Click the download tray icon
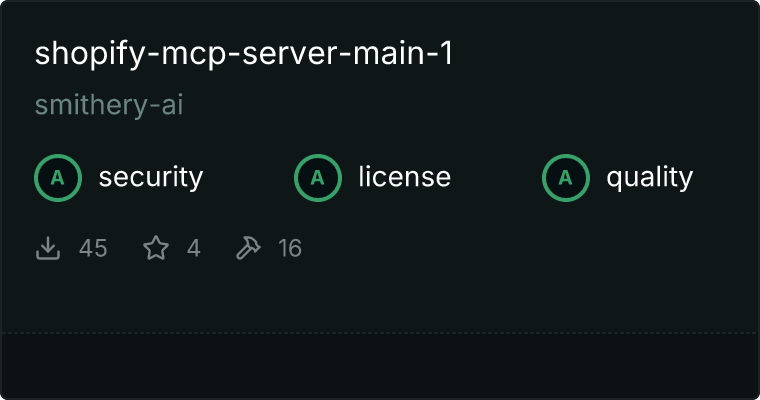 point(48,248)
